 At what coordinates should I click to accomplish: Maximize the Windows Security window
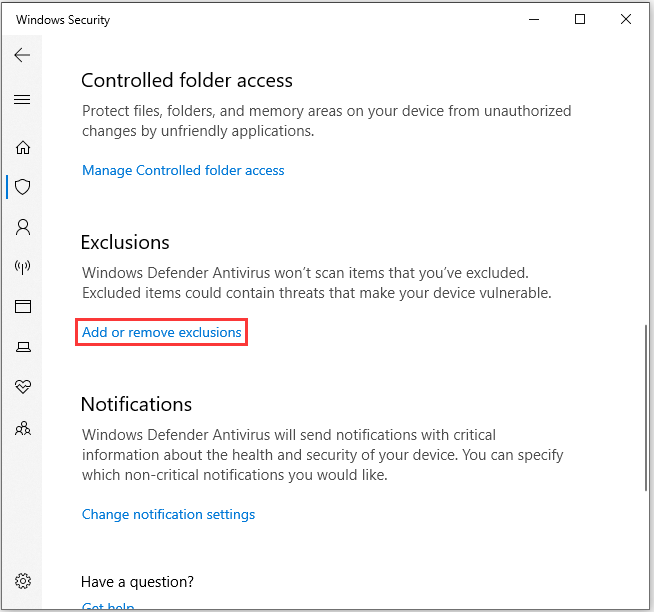pos(580,19)
